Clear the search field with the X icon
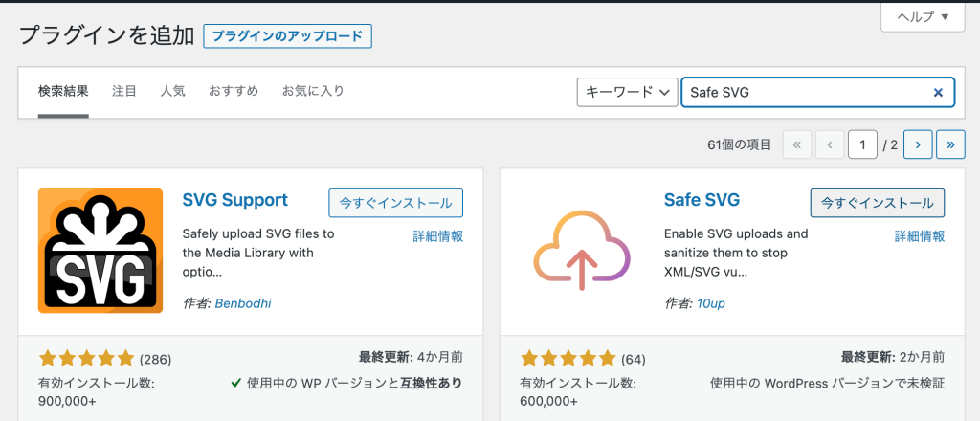The image size is (980, 421). coord(938,93)
